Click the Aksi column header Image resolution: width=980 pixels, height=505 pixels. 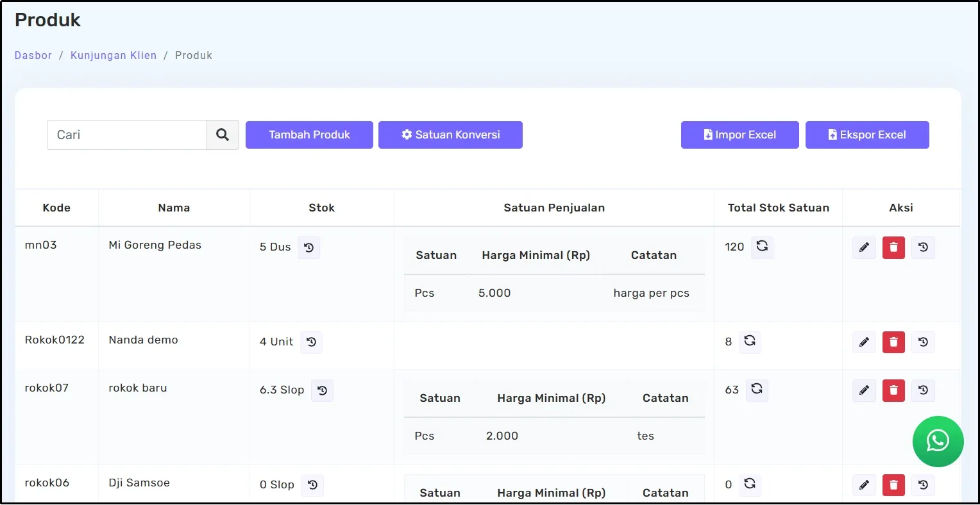(901, 208)
